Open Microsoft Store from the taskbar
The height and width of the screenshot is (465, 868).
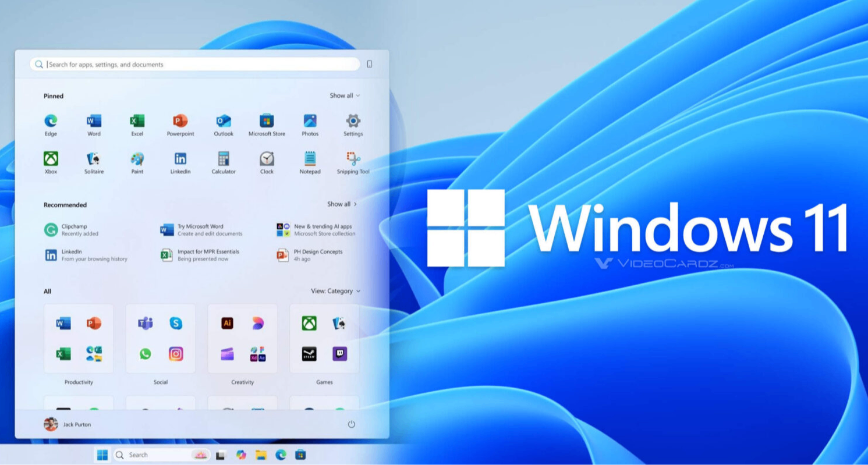[300, 455]
